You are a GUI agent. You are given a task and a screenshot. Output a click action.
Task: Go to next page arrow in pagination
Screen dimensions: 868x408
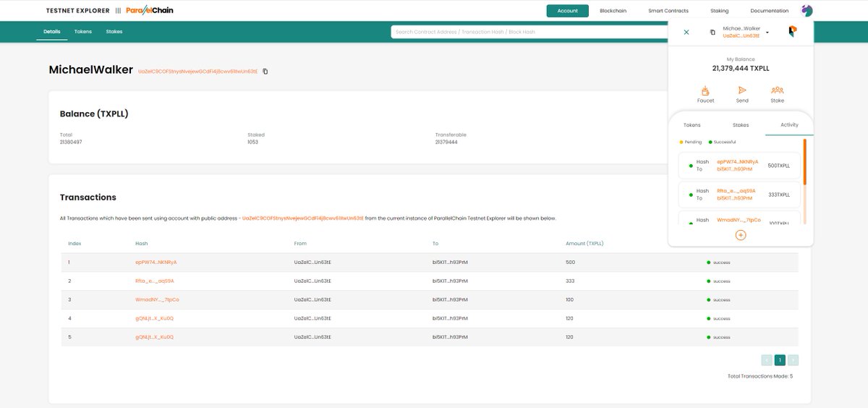click(793, 360)
